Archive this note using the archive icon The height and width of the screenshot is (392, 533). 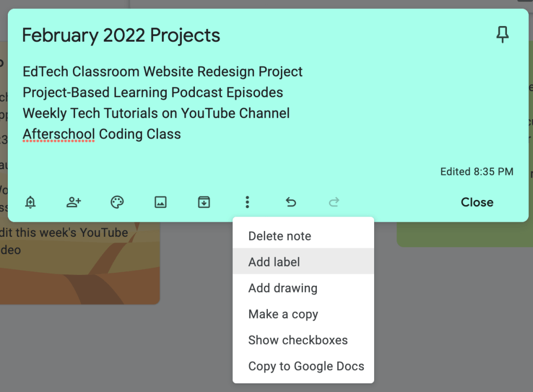point(204,203)
